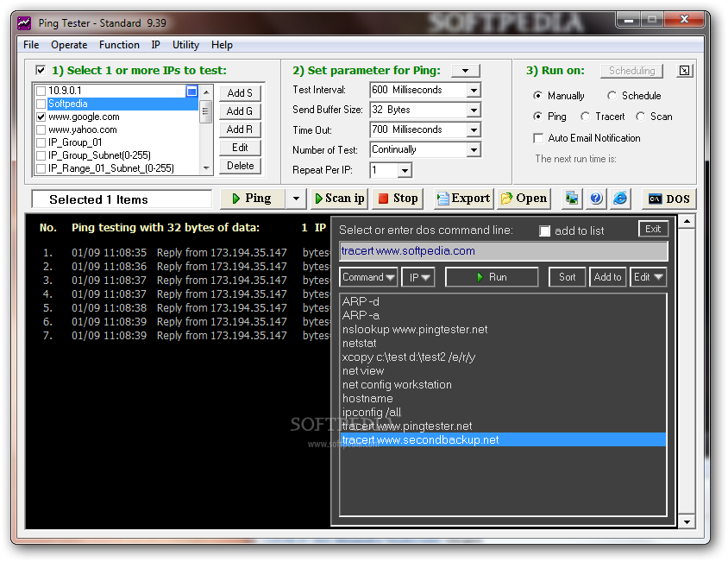Select 'tracert www.pingtester.net' command
The height and width of the screenshot is (562, 728).
(503, 426)
